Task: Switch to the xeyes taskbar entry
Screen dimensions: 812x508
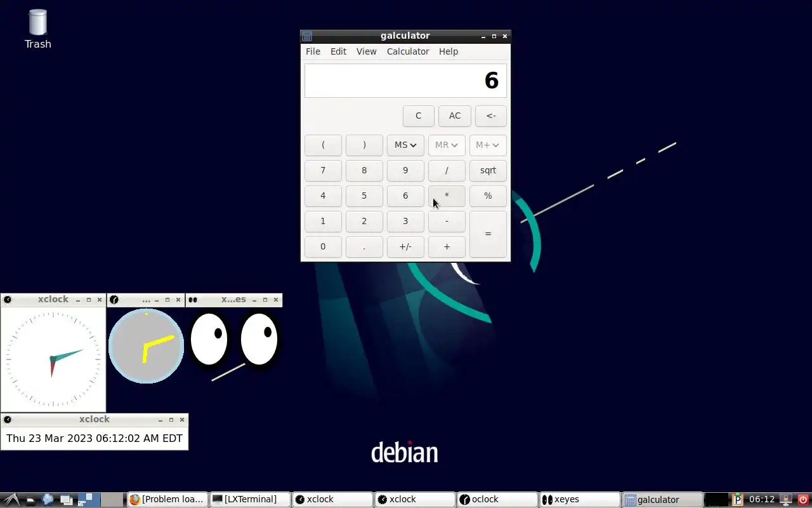Action: 580,500
